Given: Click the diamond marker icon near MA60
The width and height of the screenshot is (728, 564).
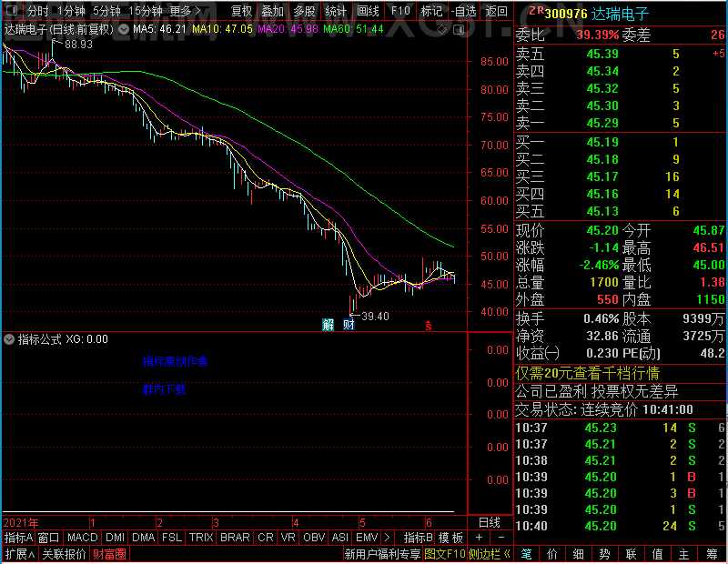Looking at the screenshot, I should click(x=442, y=30).
